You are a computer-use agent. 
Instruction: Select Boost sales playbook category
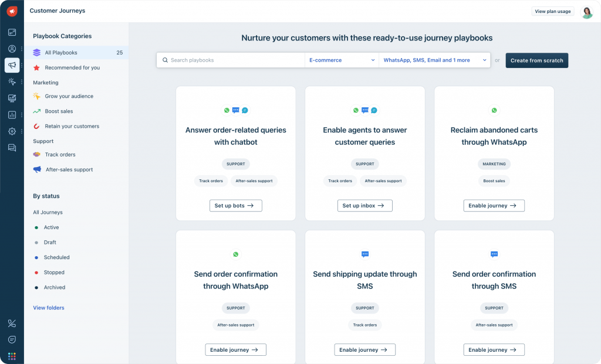click(x=59, y=111)
